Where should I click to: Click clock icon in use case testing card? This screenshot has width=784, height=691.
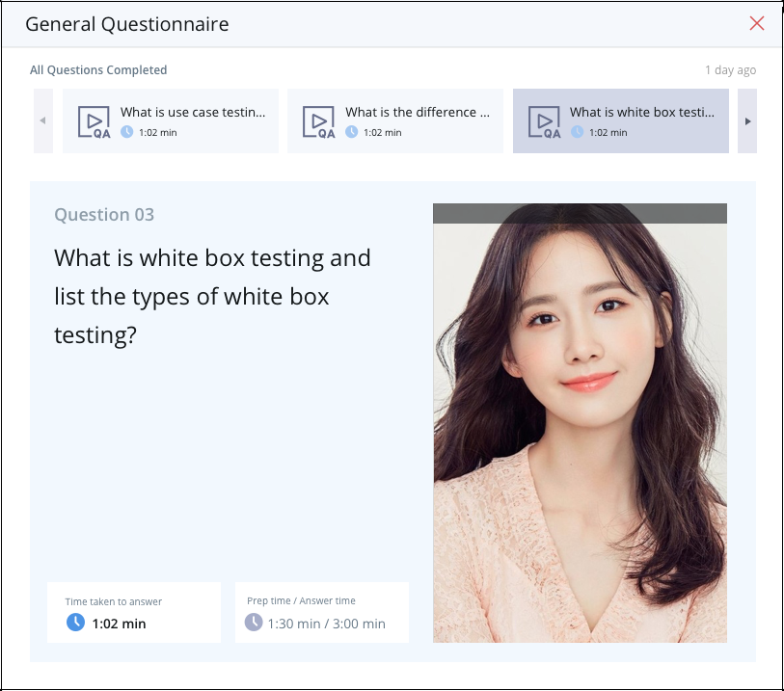[x=126, y=132]
